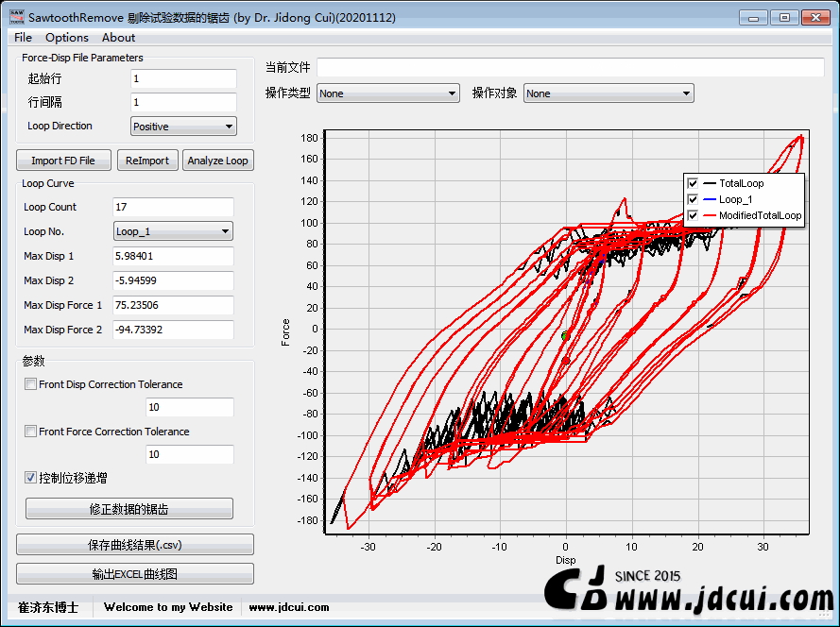
Task: Expand the Loop No. dropdown
Action: point(173,231)
